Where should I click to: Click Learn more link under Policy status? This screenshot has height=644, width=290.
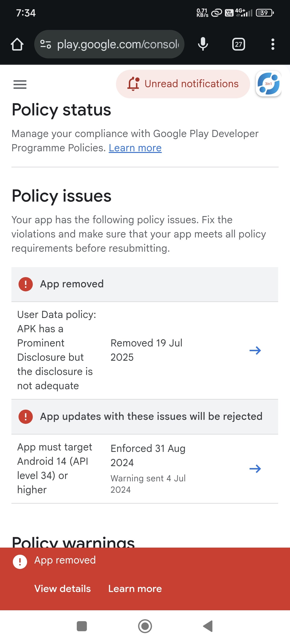(x=135, y=148)
